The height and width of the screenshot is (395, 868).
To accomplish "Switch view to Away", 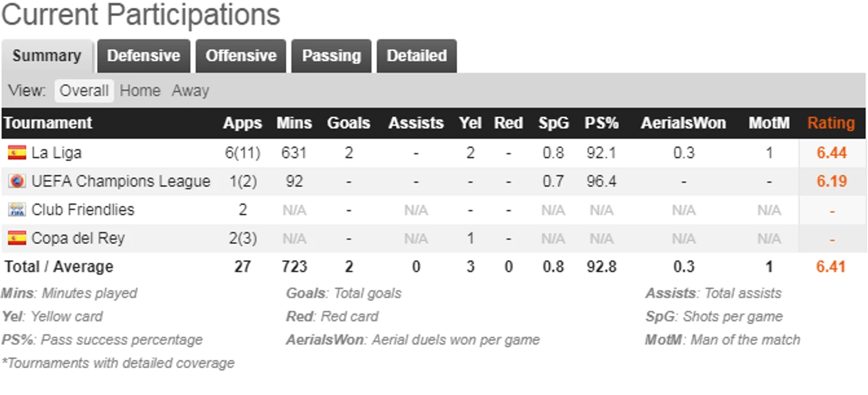I will click(190, 91).
